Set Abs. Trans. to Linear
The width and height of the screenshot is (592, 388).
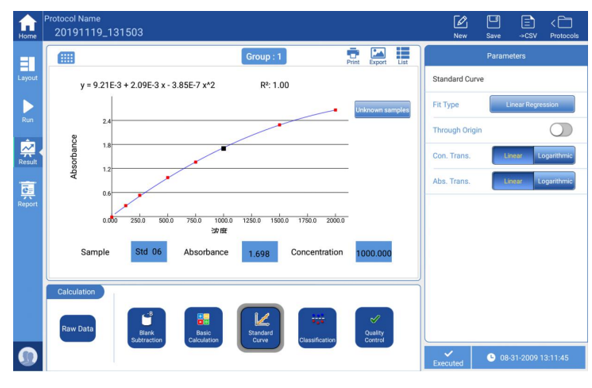click(513, 181)
